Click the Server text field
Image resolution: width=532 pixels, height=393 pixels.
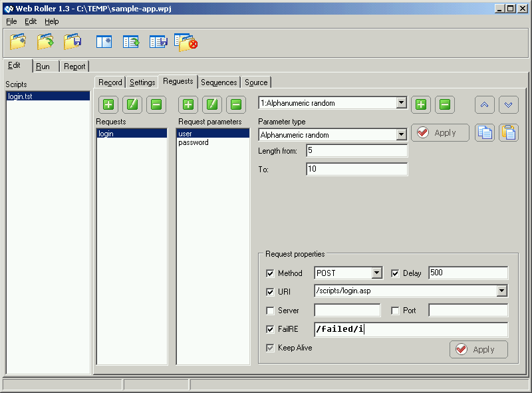point(347,311)
